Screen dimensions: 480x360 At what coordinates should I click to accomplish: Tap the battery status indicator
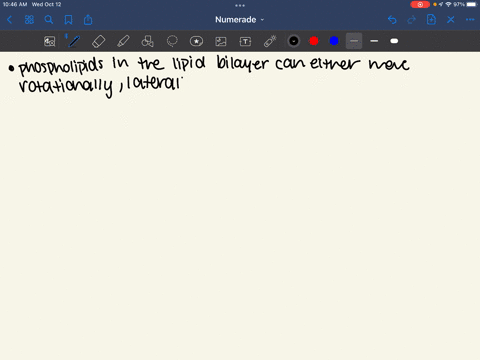[472, 4]
